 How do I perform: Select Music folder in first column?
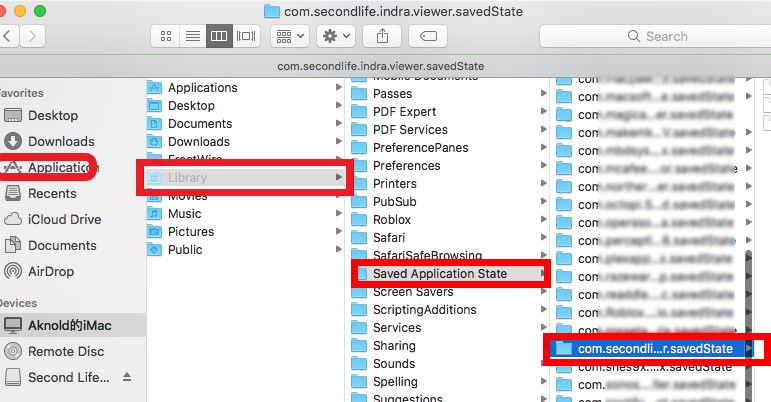tap(245, 214)
